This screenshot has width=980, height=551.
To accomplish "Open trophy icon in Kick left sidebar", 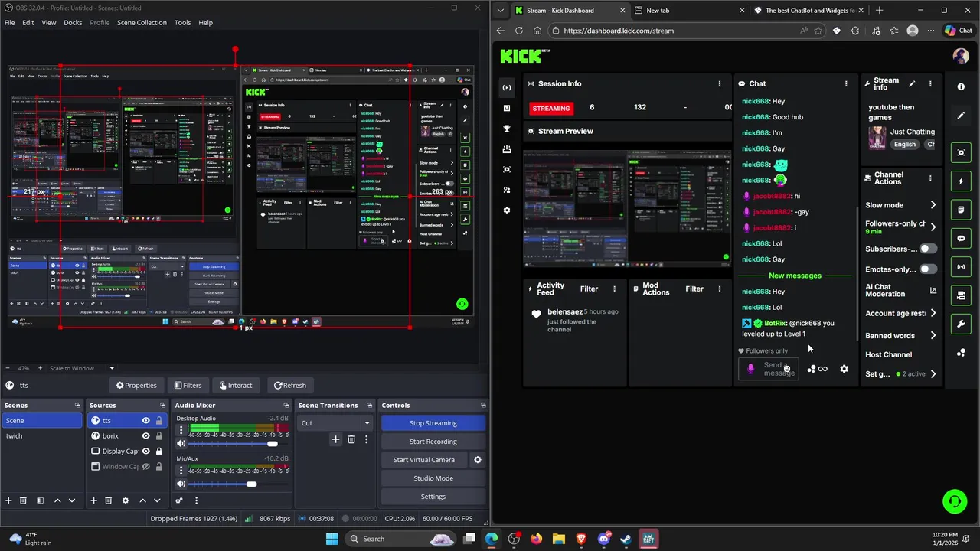I will coord(507,129).
